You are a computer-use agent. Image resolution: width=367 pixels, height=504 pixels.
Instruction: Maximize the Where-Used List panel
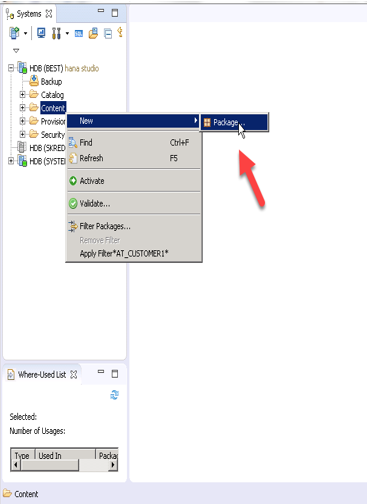(x=115, y=374)
